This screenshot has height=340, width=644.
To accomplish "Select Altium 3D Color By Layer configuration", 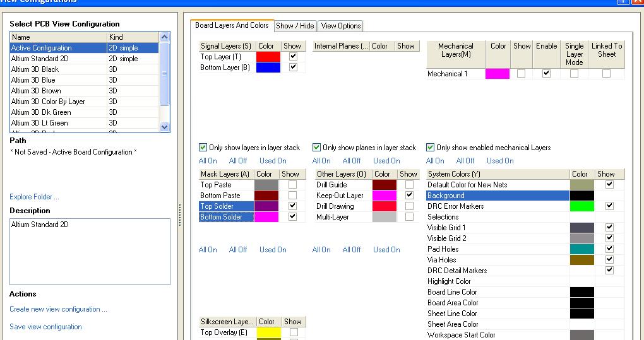I will 84,102.
